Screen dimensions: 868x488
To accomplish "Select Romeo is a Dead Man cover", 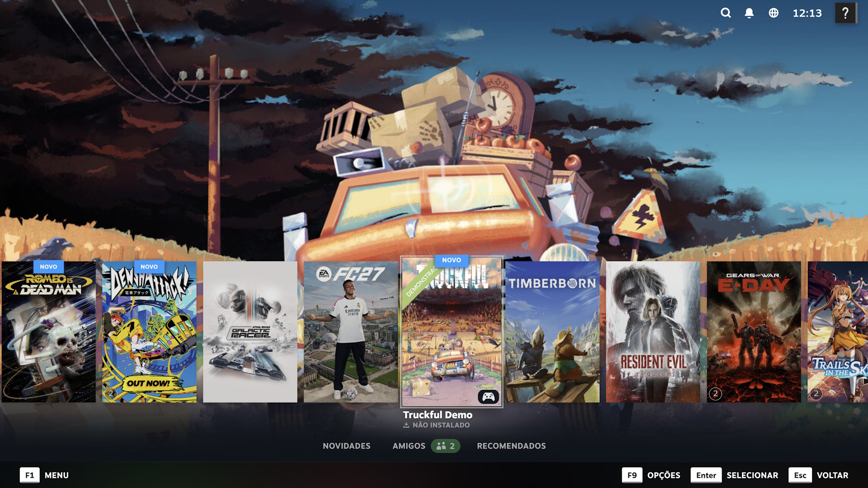I will click(48, 332).
